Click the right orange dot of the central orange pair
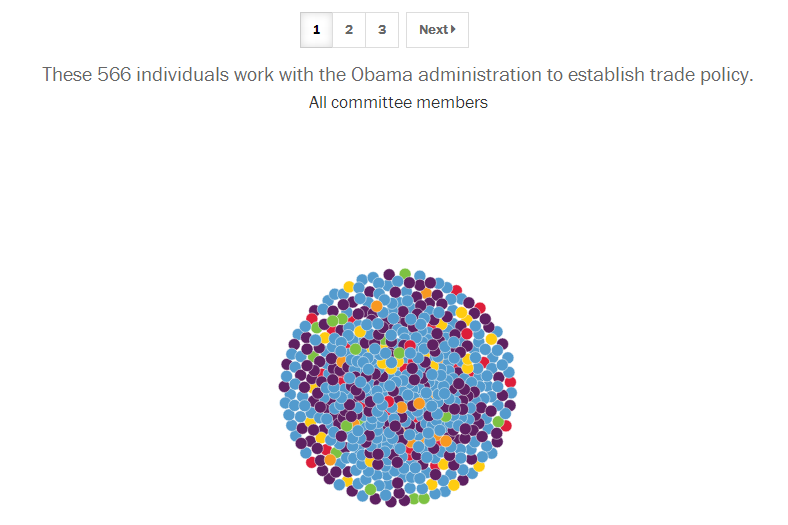The image size is (788, 525). tap(419, 403)
